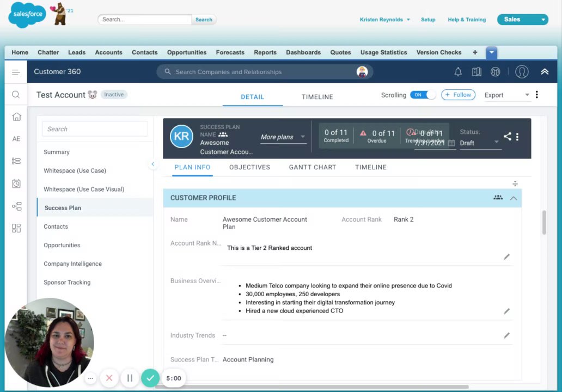This screenshot has height=392, width=562.
Task: Open the Sales app switcher dropdown
Action: point(523,20)
